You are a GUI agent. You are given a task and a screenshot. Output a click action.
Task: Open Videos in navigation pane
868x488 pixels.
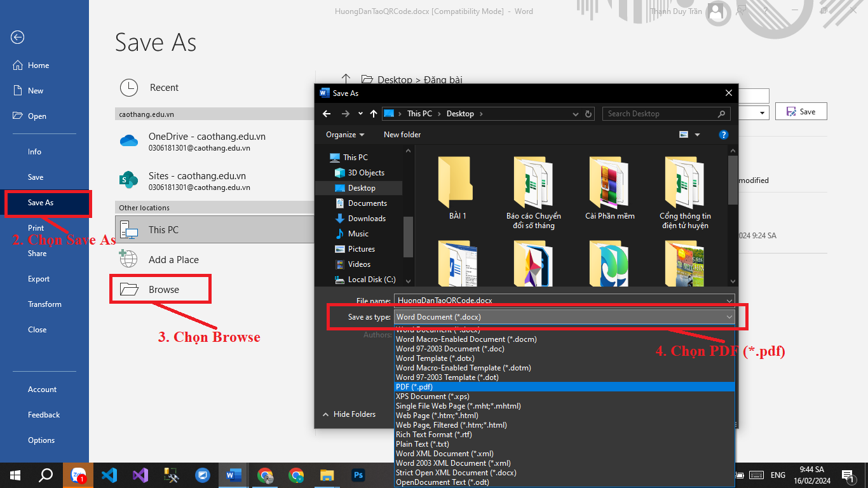click(x=353, y=264)
